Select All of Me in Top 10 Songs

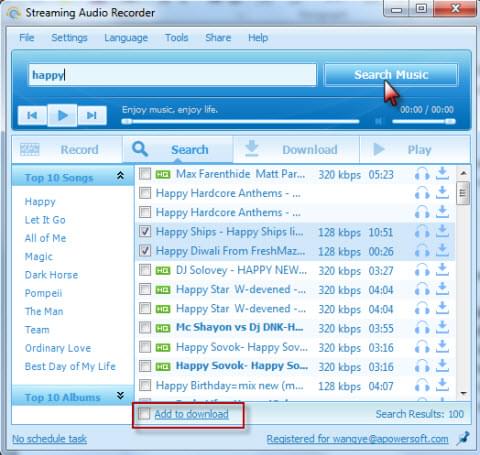pyautogui.click(x=45, y=238)
